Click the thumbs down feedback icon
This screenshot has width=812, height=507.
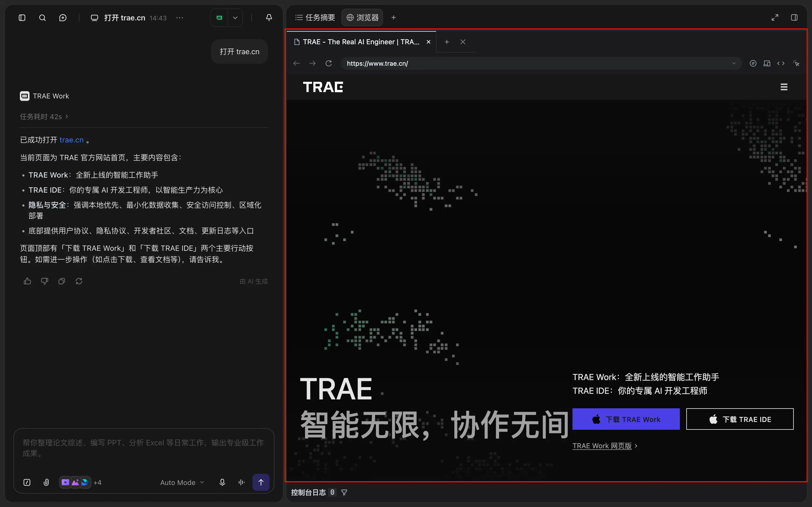click(45, 281)
